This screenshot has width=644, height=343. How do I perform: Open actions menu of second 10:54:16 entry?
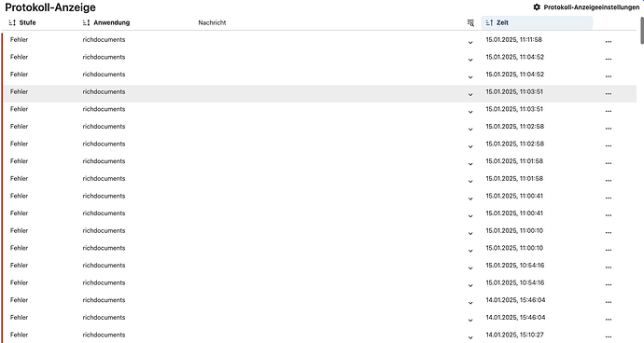pyautogui.click(x=609, y=284)
